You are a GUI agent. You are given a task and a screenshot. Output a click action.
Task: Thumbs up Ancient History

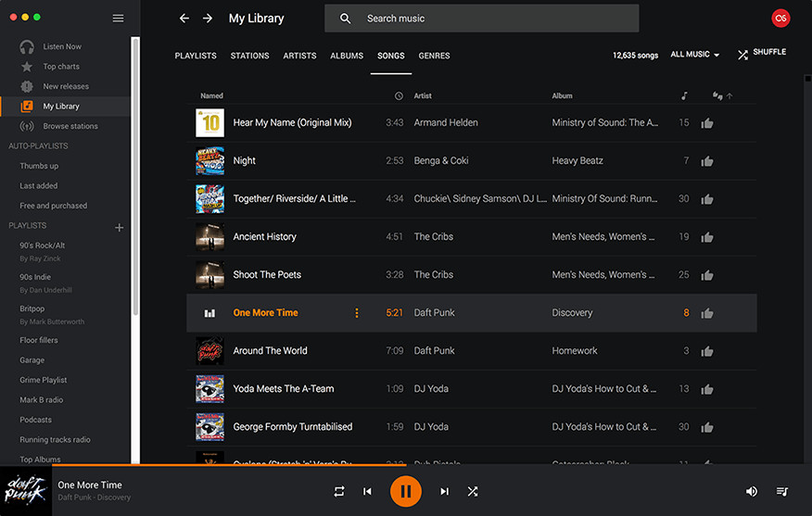(707, 237)
